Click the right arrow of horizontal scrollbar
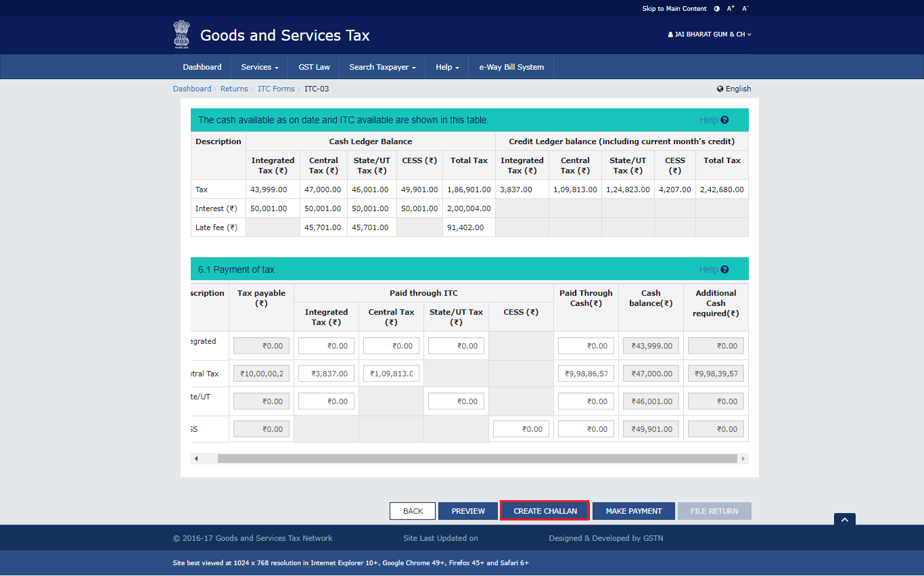This screenshot has height=576, width=924. (x=743, y=459)
